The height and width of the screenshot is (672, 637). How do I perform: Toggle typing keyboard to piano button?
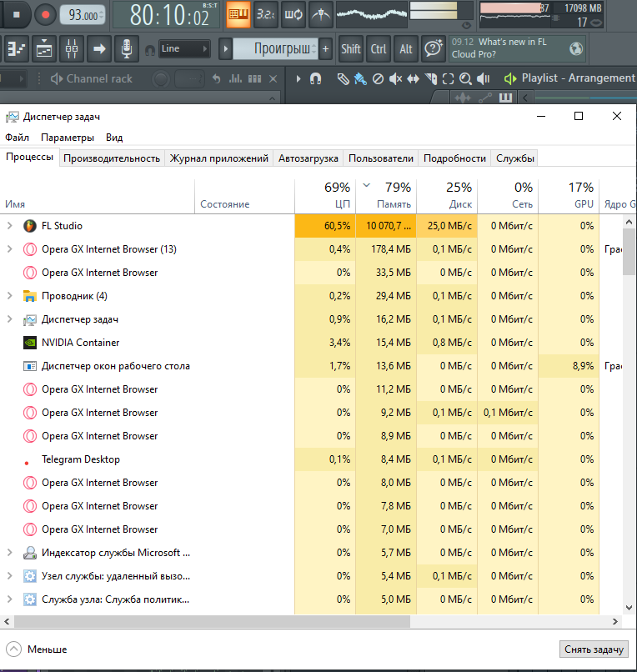(238, 14)
